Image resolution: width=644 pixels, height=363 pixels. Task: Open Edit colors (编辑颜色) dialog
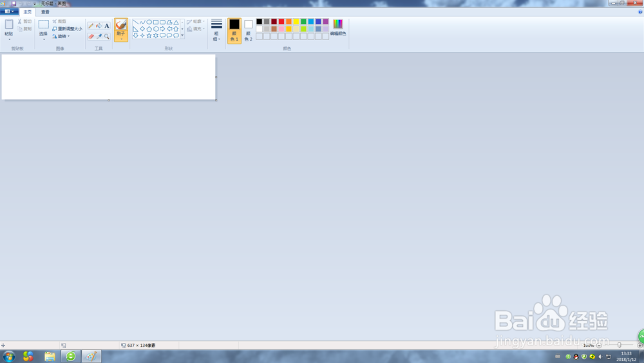pos(338,28)
